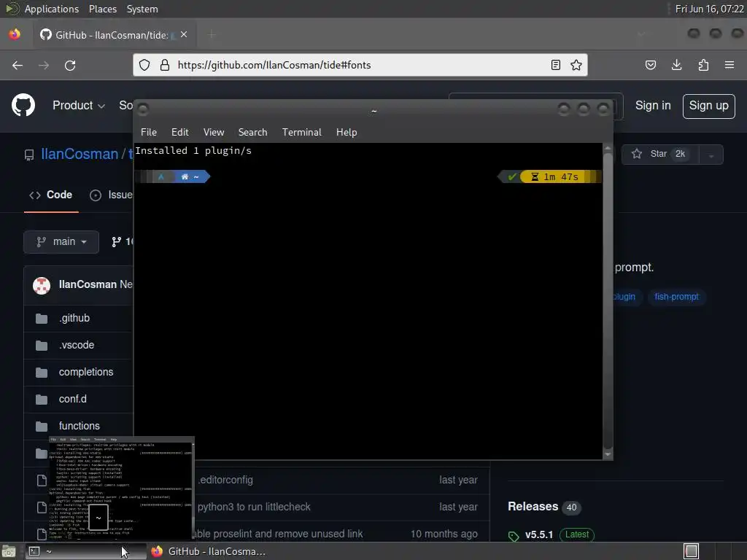Open the File menu in the terminal

click(149, 133)
